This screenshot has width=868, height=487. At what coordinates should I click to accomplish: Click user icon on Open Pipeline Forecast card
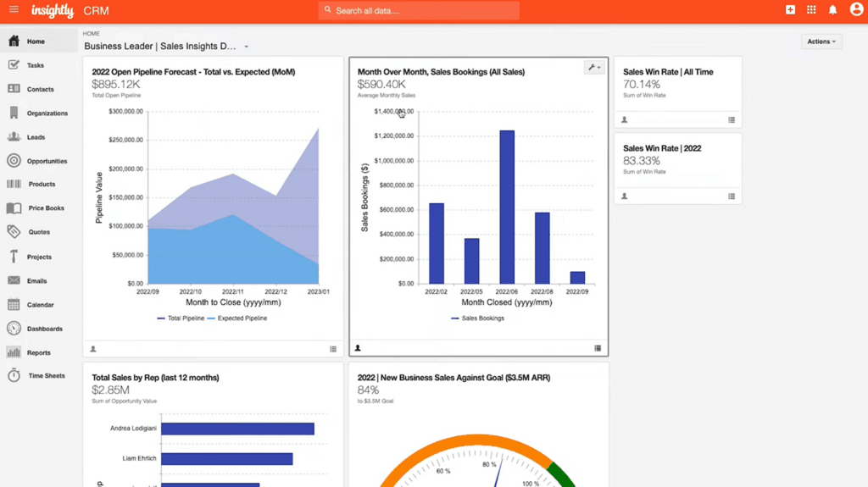click(93, 349)
